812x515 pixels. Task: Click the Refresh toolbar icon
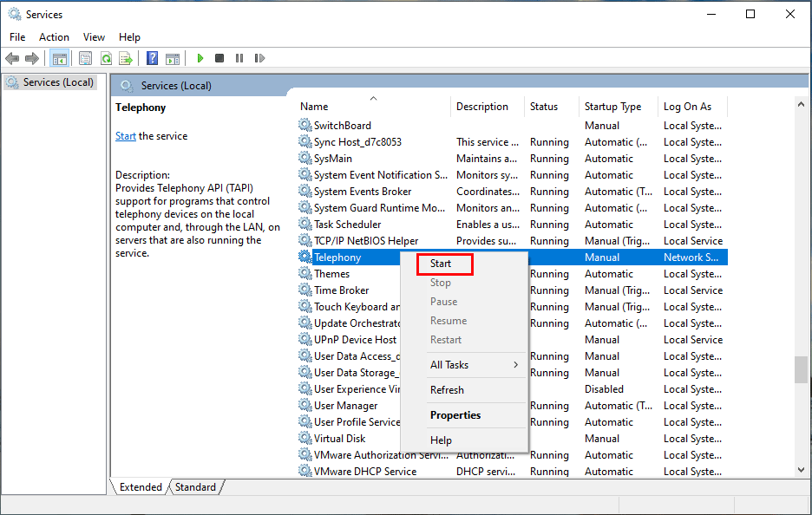click(x=106, y=58)
